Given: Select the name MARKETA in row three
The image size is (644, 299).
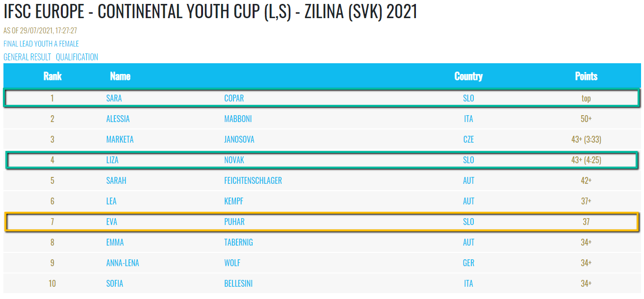Looking at the screenshot, I should coord(120,139).
